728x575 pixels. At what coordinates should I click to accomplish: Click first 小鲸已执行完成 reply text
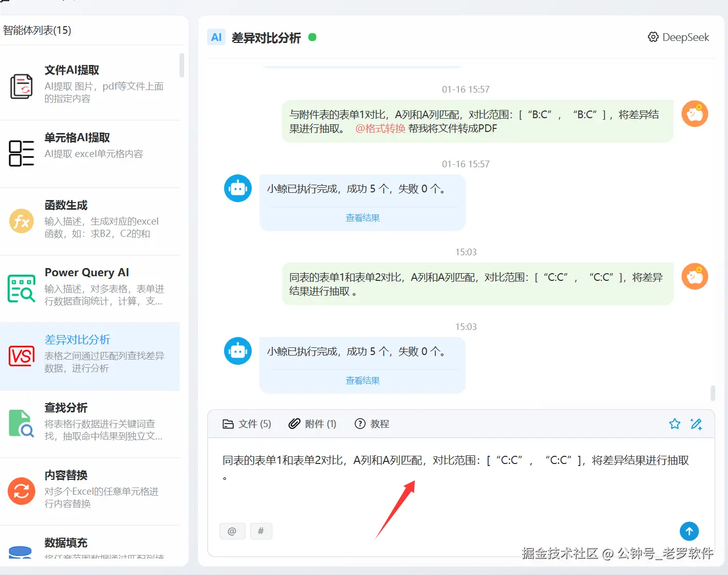(x=357, y=189)
